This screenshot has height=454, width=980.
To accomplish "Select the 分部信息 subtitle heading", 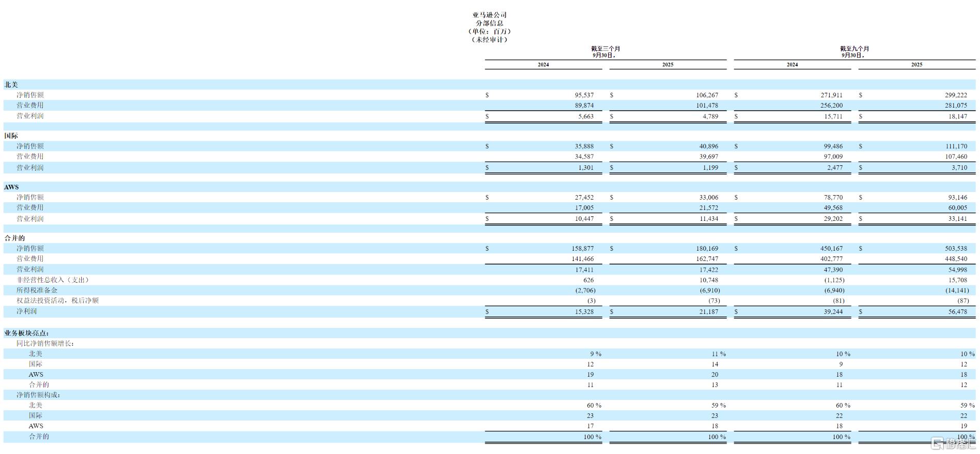I will click(490, 23).
